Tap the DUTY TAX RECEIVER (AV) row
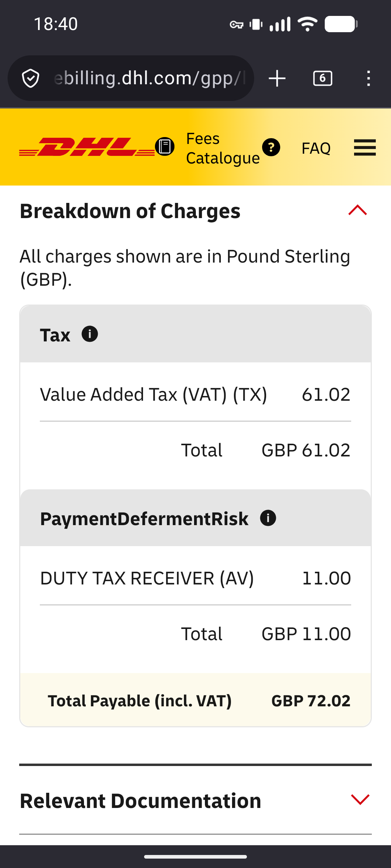The height and width of the screenshot is (868, 391). tap(195, 578)
